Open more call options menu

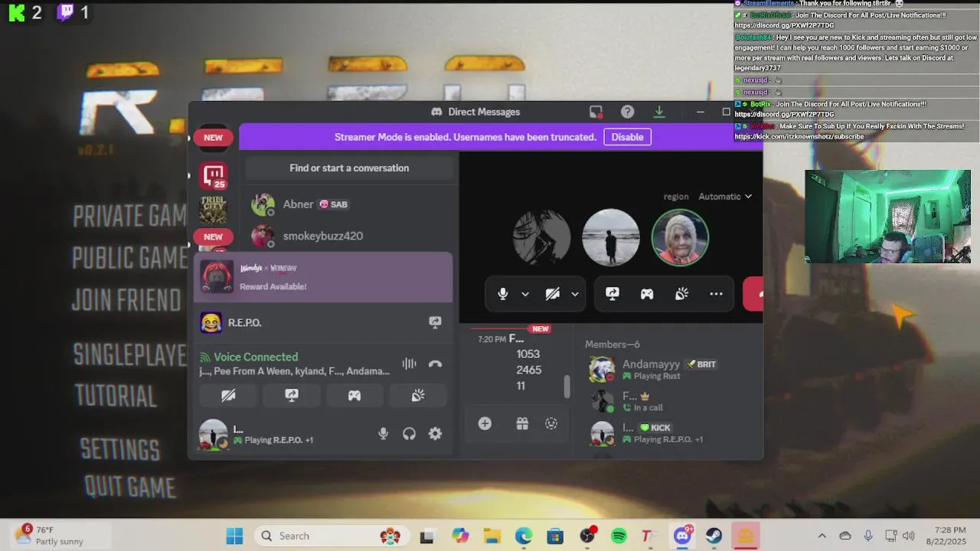(716, 294)
